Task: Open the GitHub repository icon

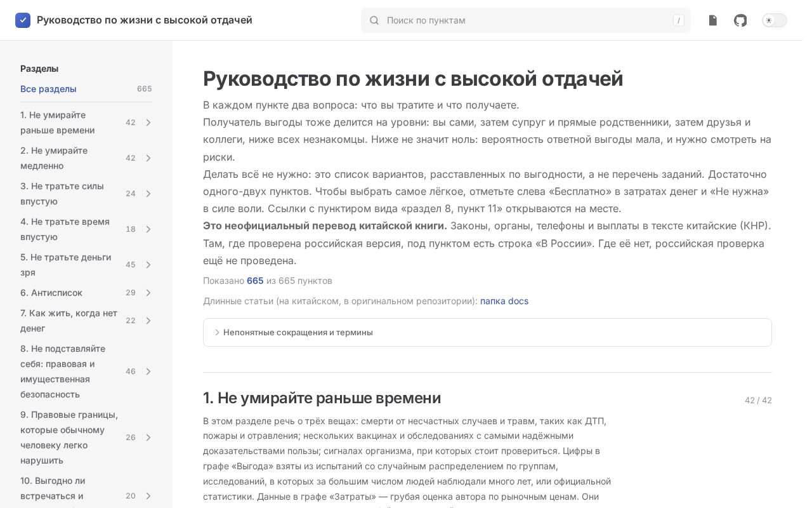Action: pyautogui.click(x=740, y=20)
